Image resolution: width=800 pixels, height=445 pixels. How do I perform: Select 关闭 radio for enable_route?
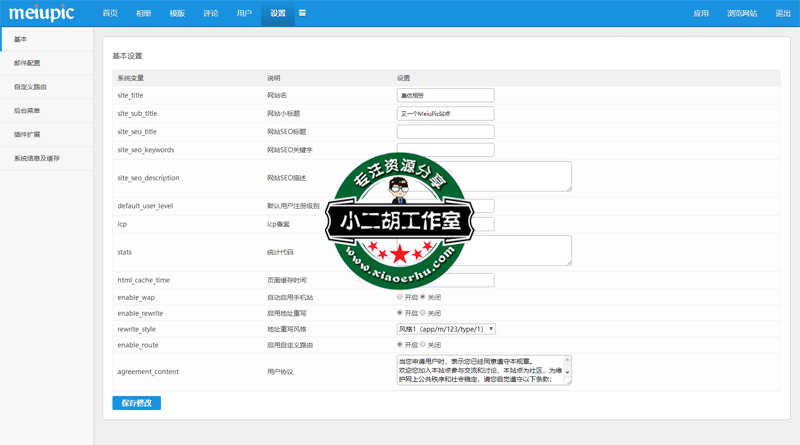[423, 345]
